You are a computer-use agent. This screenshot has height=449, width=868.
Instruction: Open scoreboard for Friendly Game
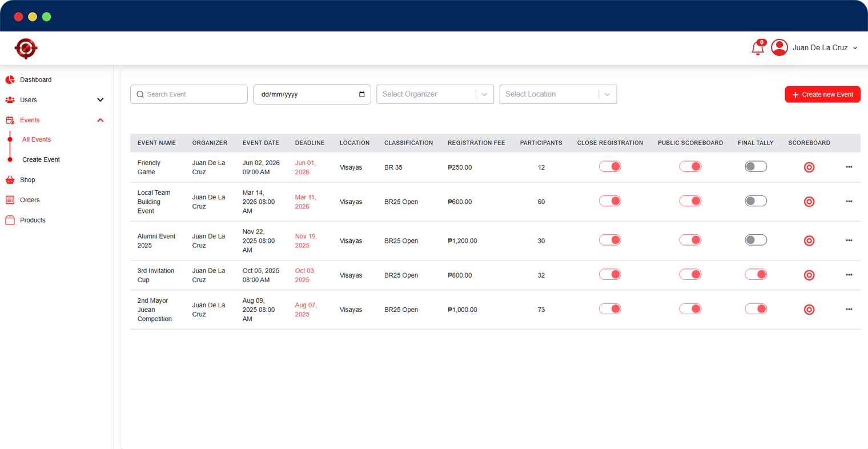[x=809, y=167]
